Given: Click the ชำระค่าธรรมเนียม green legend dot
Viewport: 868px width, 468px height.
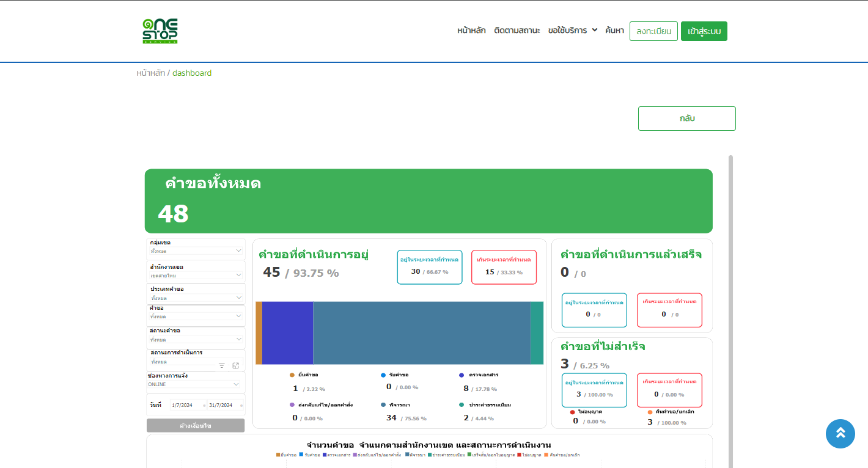Looking at the screenshot, I should tap(462, 405).
